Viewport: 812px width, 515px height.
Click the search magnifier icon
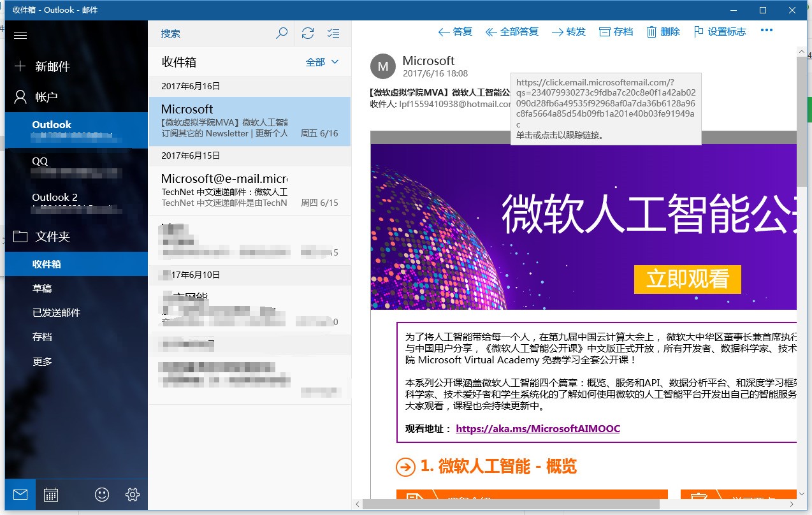[280, 33]
